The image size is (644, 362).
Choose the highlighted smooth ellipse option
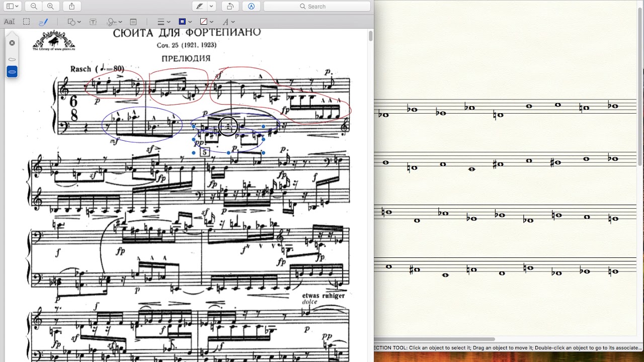coord(12,72)
